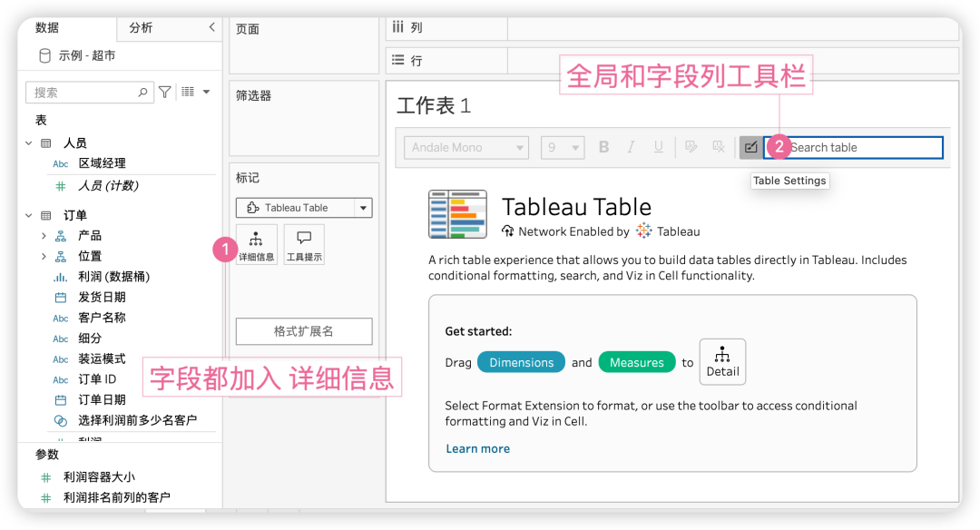Expand the 产品 hierarchy
The width and height of the screenshot is (980, 530).
44,236
